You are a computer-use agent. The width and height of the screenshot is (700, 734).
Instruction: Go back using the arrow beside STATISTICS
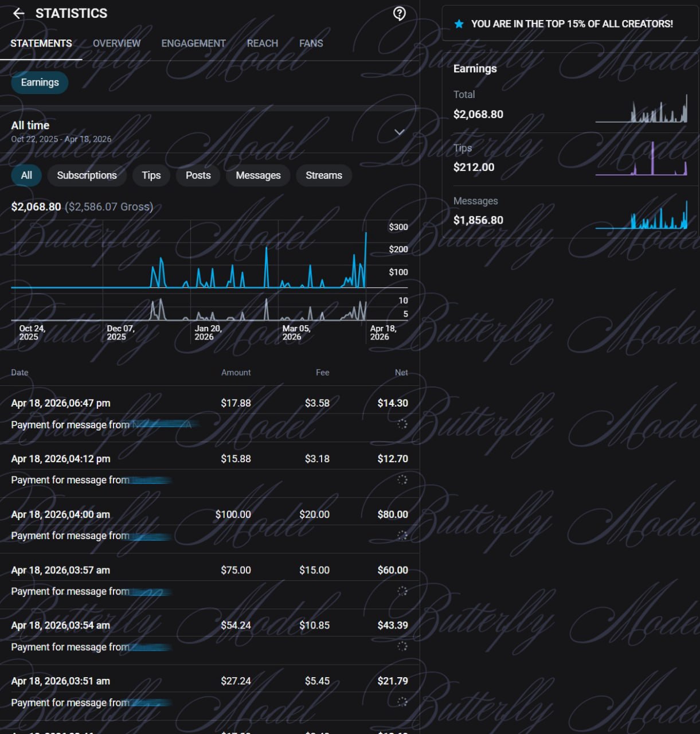(x=18, y=13)
